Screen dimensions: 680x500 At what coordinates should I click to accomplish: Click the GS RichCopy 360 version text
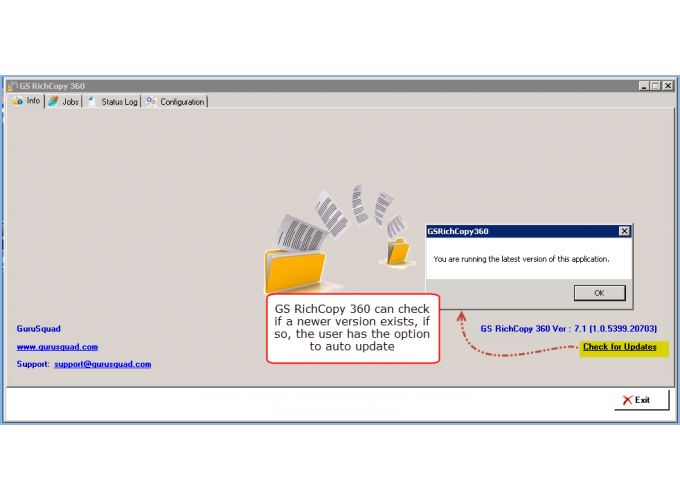569,329
